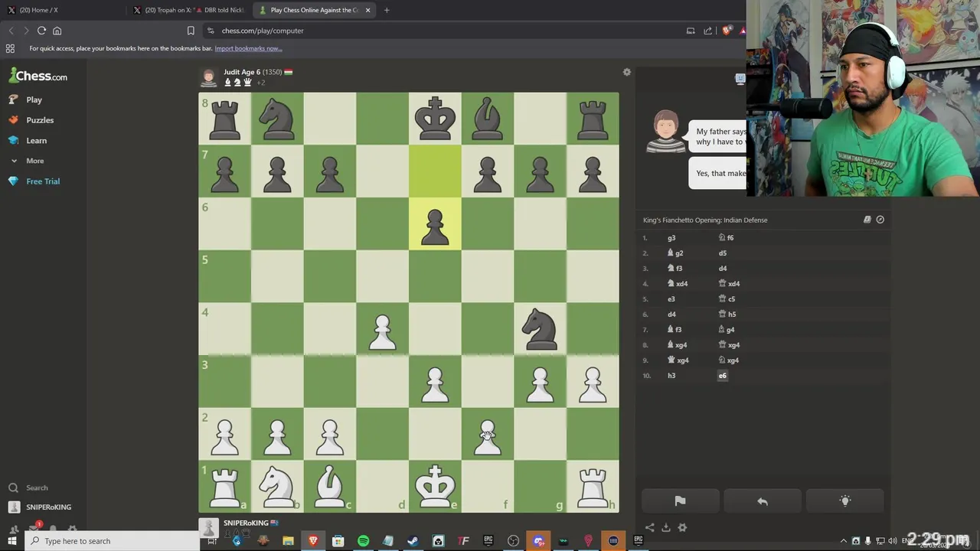The image size is (980, 551).
Task: Select the highlighted e6 move in the move list
Action: (x=722, y=376)
